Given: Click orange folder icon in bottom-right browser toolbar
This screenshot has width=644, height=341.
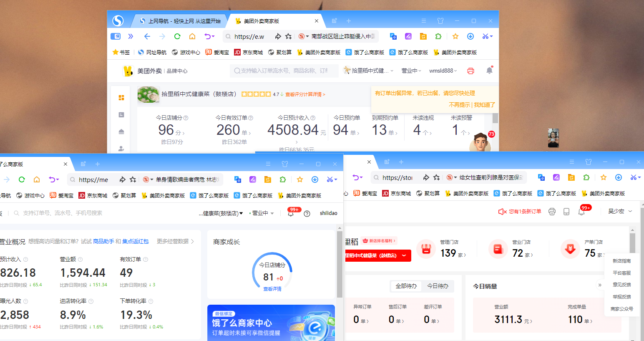Looking at the screenshot, I should point(571,177).
